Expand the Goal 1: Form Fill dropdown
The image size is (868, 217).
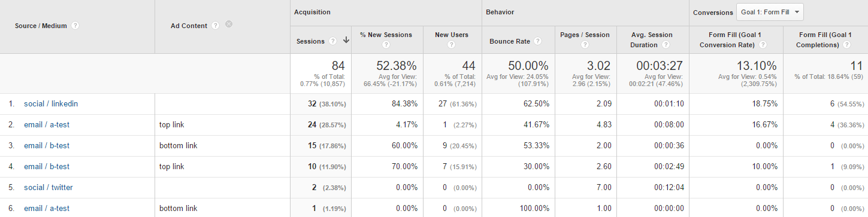click(770, 12)
